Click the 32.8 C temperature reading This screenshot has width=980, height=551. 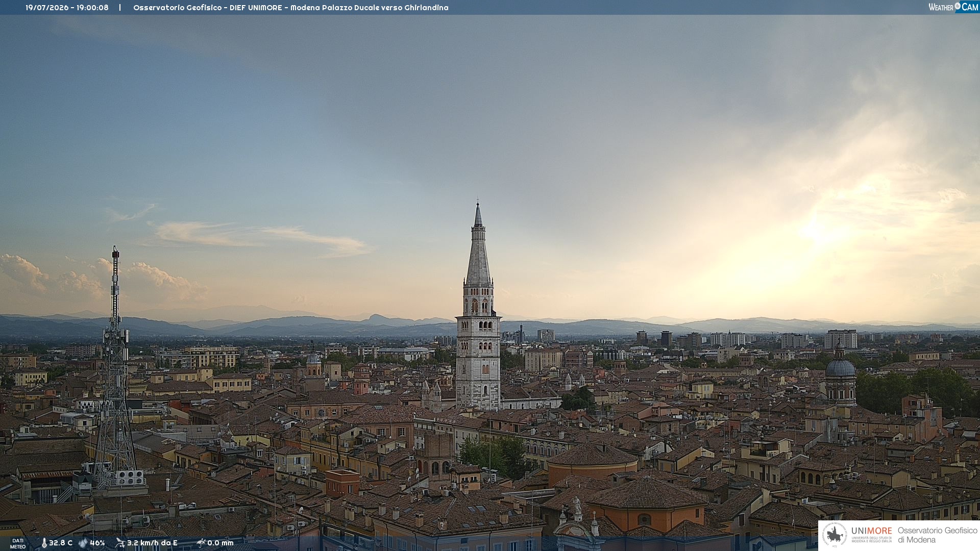pyautogui.click(x=61, y=543)
